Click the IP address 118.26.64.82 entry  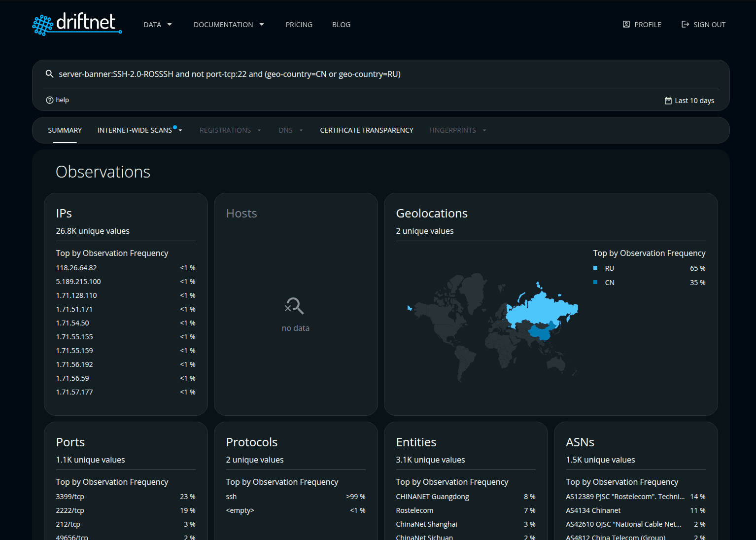(76, 267)
